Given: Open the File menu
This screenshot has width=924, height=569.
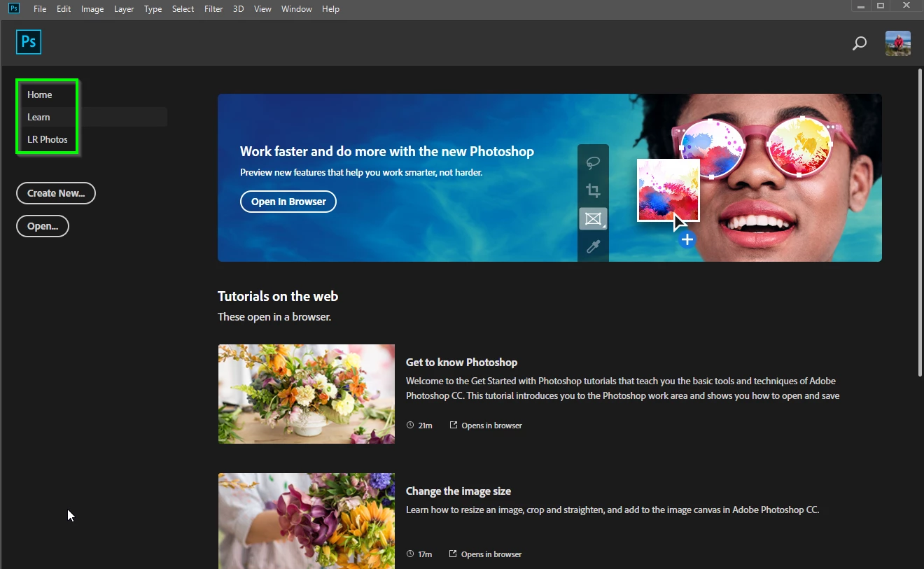Looking at the screenshot, I should (x=40, y=9).
